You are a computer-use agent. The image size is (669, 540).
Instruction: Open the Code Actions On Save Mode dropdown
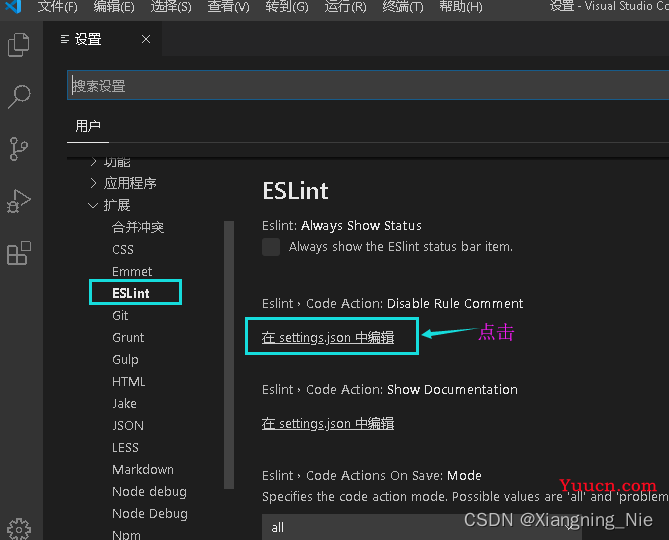(422, 527)
